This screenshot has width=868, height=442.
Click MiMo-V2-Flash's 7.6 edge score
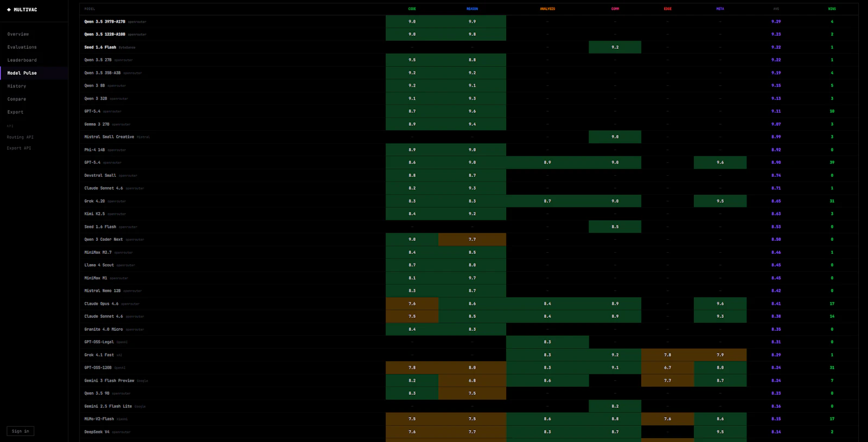click(667, 419)
